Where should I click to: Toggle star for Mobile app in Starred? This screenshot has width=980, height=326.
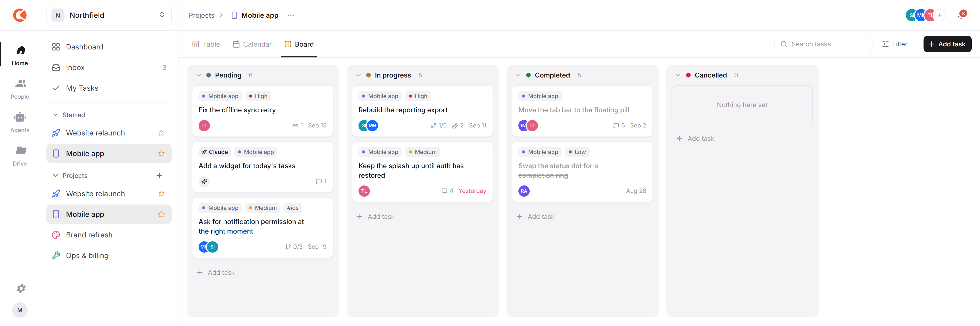coord(161,153)
